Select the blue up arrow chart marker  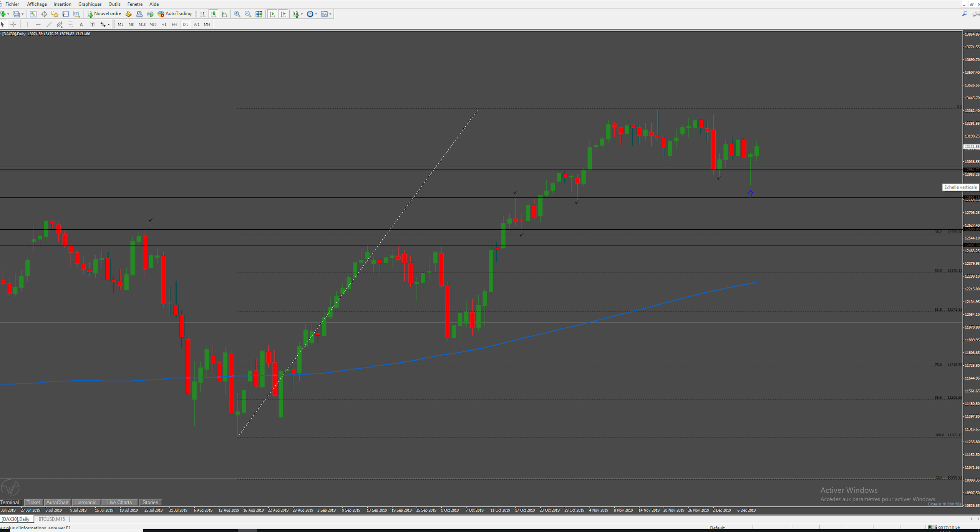tap(750, 194)
